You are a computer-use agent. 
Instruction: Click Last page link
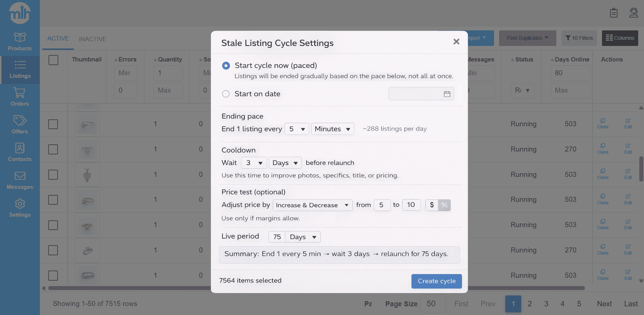(x=631, y=304)
